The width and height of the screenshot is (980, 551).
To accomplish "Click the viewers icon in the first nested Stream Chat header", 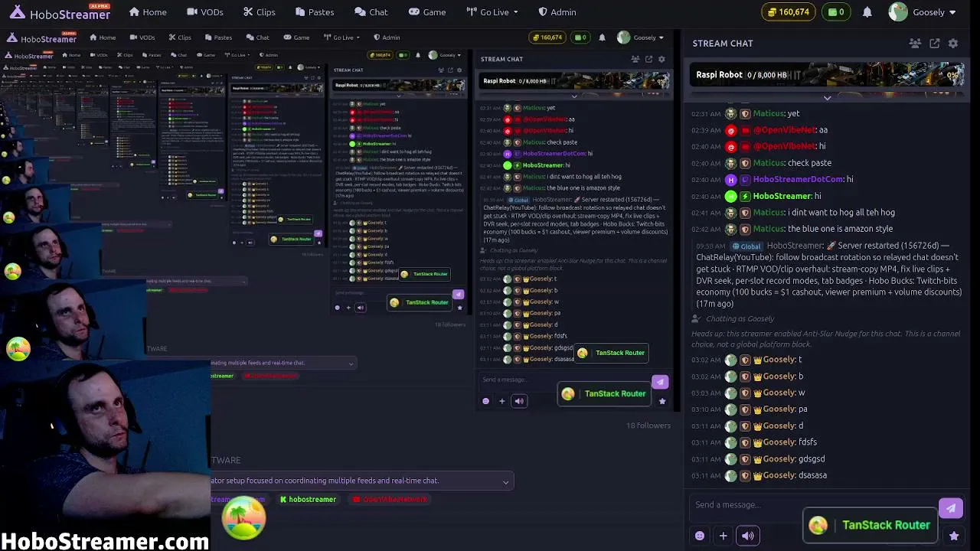I will pyautogui.click(x=635, y=59).
